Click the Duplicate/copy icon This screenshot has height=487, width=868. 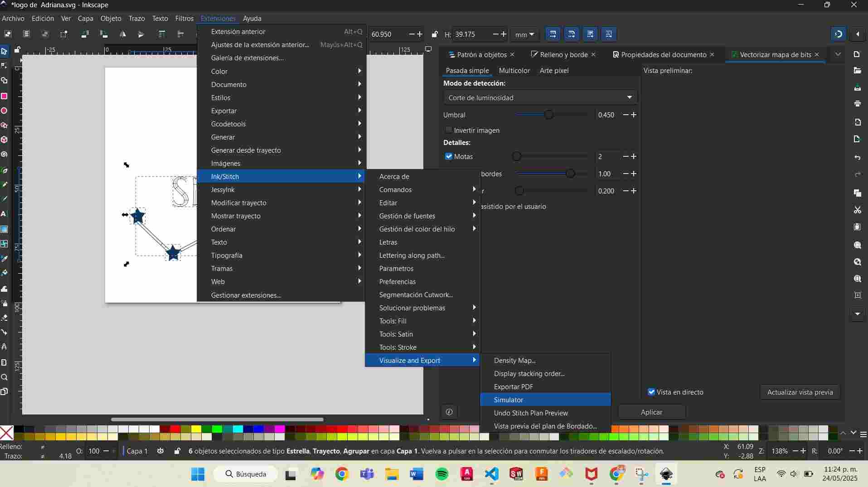[x=857, y=193]
